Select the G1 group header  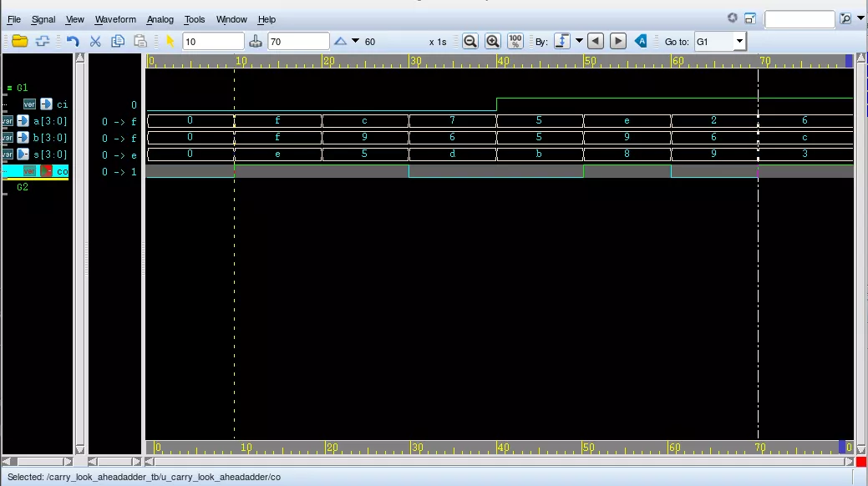coord(23,88)
